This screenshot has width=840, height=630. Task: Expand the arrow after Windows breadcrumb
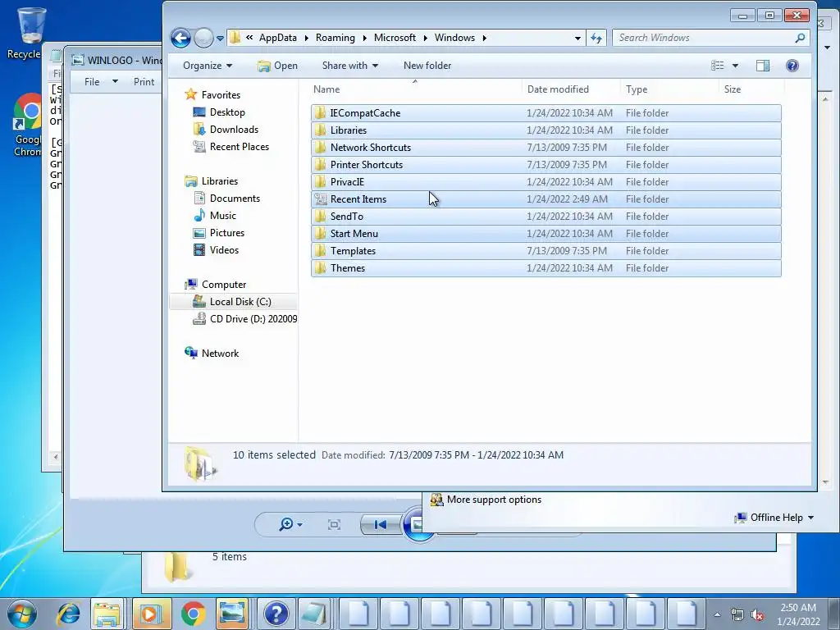click(484, 38)
